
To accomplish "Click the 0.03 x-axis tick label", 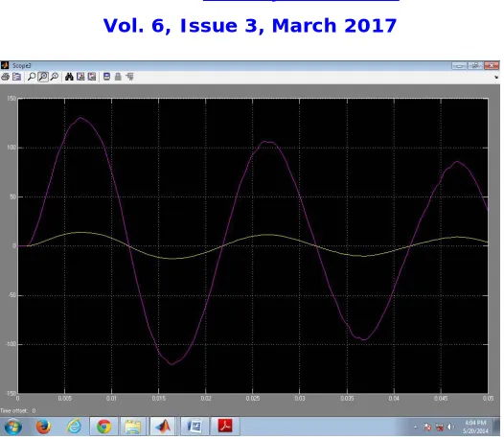I will coord(300,399).
